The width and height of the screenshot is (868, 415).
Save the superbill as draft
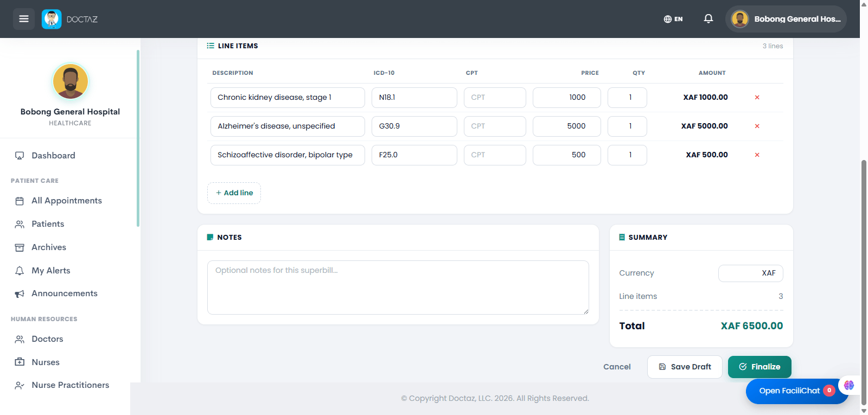pyautogui.click(x=685, y=367)
